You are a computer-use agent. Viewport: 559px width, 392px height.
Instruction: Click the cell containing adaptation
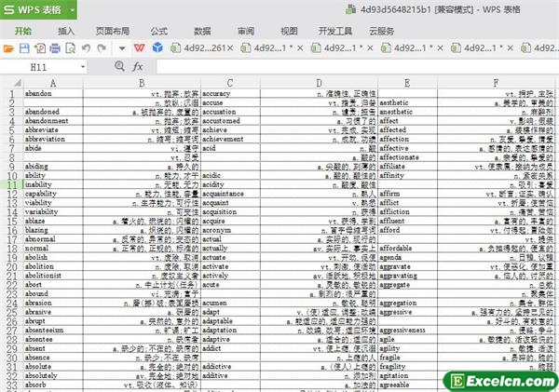(230, 331)
